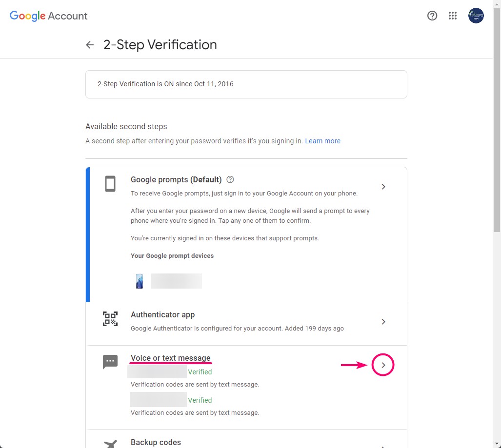Click Your Google prompt devices label
The width and height of the screenshot is (501, 448).
(x=172, y=256)
